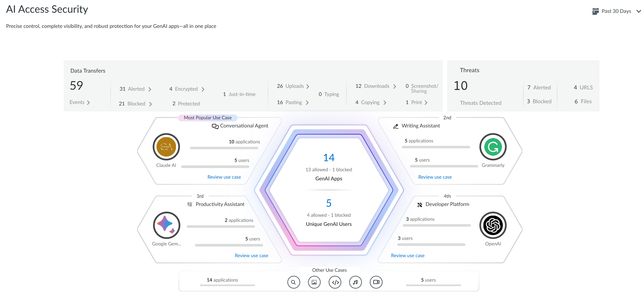This screenshot has width=644, height=293.
Task: Expand the 31 Alerted data transfers
Action: click(x=149, y=89)
